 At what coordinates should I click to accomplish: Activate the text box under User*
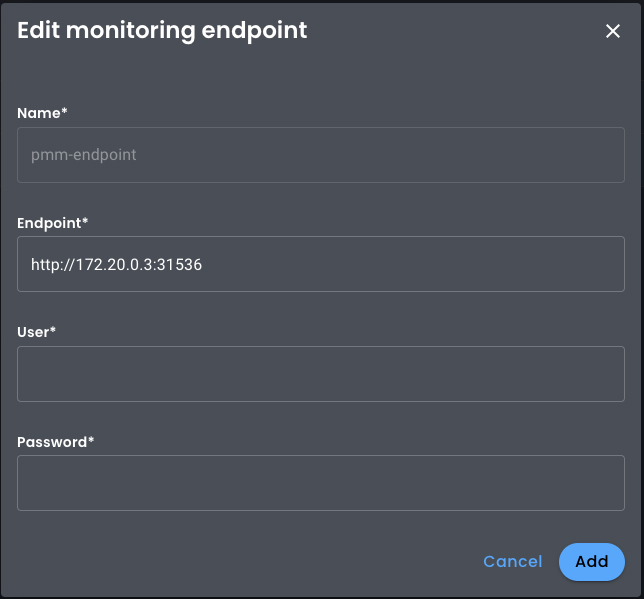(320, 374)
